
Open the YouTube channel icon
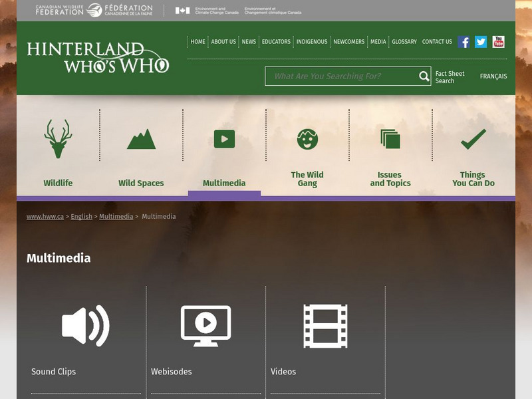click(x=498, y=42)
